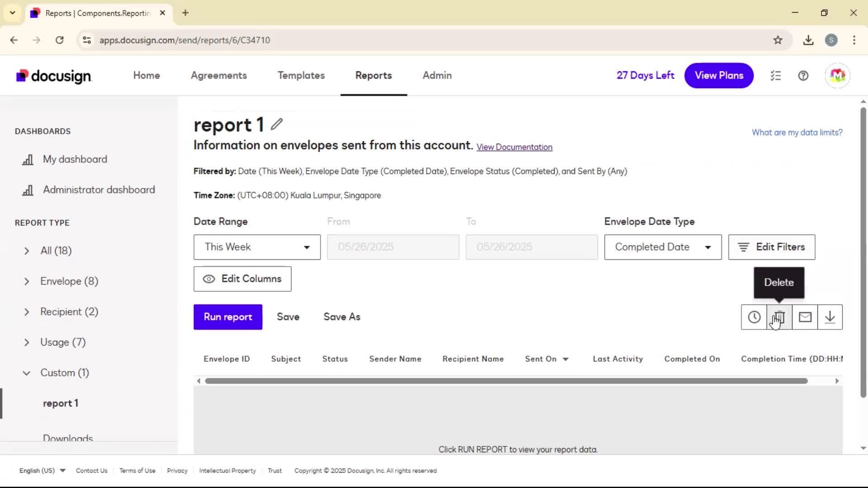Viewport: 868px width, 488px height.
Task: Expand the All (18) report type
Action: [27, 251]
